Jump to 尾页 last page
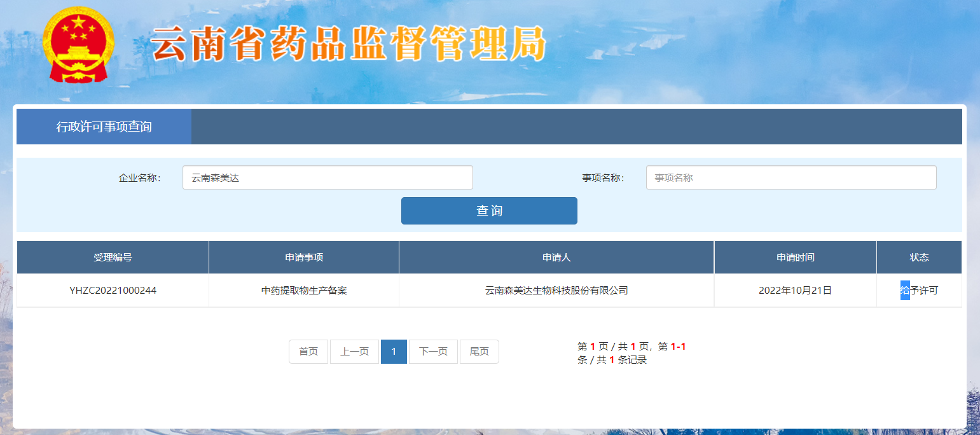 tap(479, 352)
